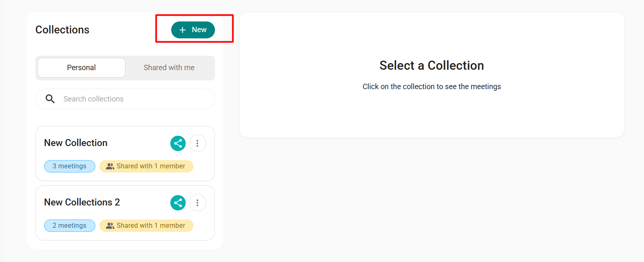This screenshot has width=644, height=262.
Task: Open the three-dot menu for New Collections 2
Action: pyautogui.click(x=198, y=203)
